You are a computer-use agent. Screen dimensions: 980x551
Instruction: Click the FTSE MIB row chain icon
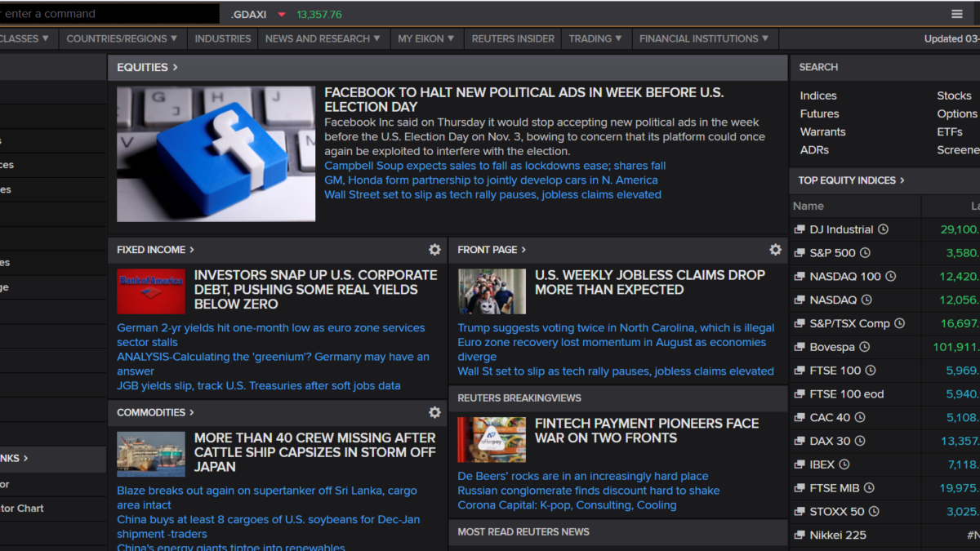click(800, 488)
